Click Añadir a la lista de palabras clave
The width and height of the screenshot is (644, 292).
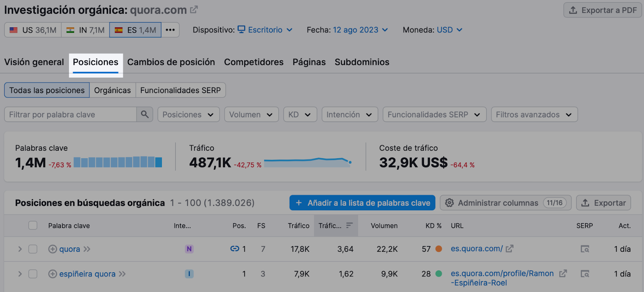(362, 203)
